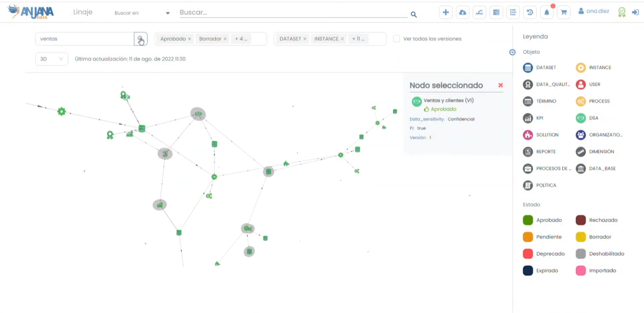Open the Linaje section
The height and width of the screenshot is (313, 644).
(x=83, y=12)
